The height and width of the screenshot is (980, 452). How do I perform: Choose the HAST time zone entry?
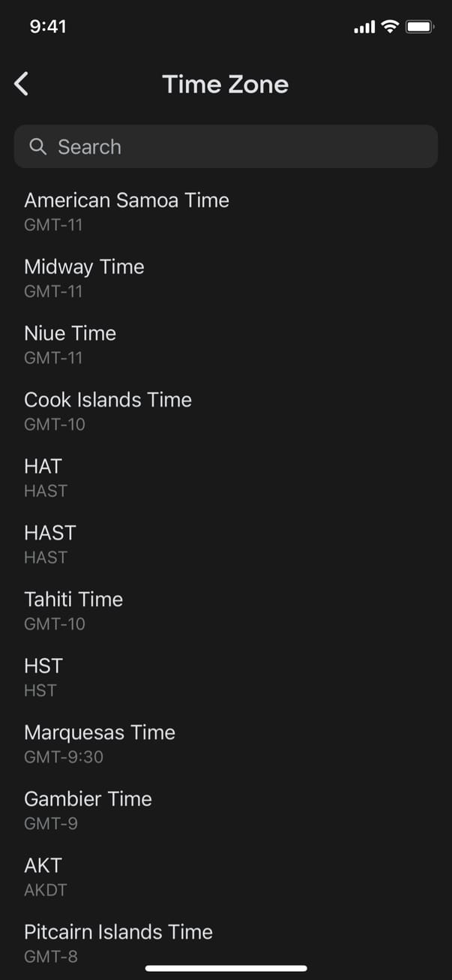[50, 543]
